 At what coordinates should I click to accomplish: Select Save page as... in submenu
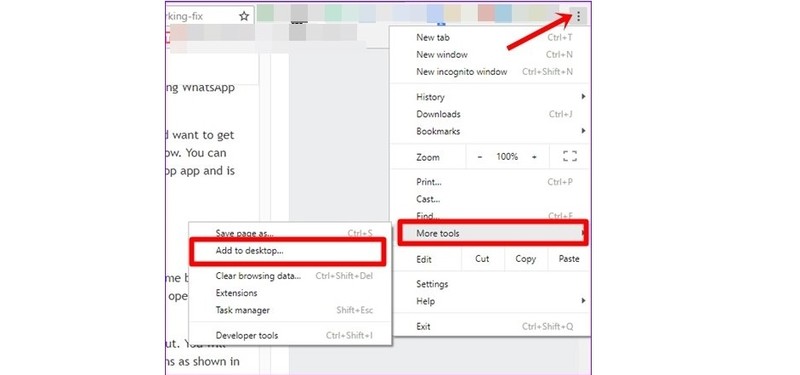(x=290, y=233)
